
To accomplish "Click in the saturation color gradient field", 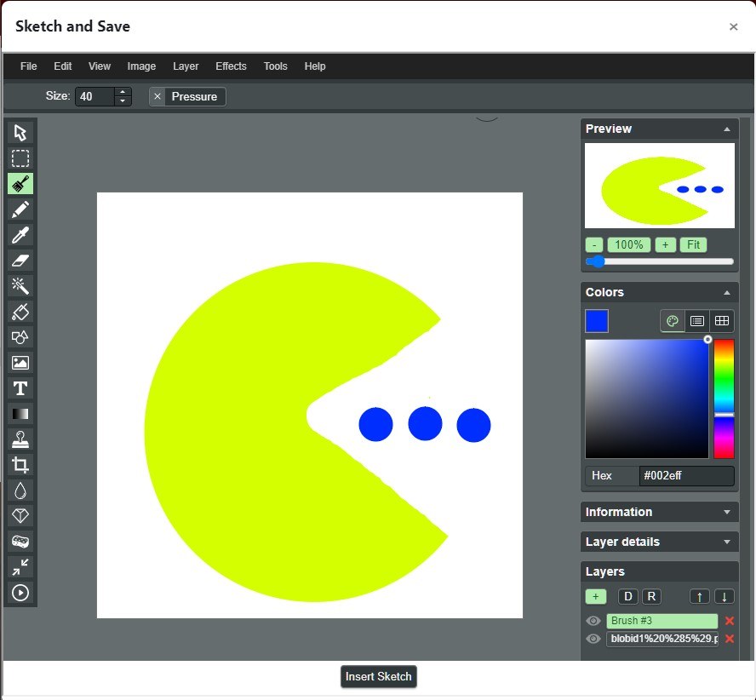I will [646, 399].
